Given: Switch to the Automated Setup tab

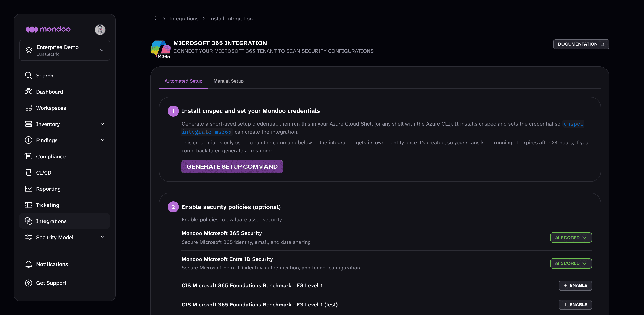Looking at the screenshot, I should (184, 81).
